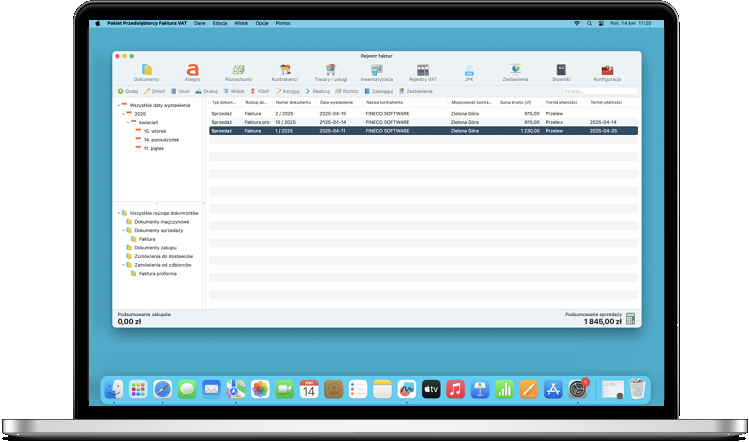
Task: Click the Zestawienie toolbar button
Action: click(x=416, y=91)
